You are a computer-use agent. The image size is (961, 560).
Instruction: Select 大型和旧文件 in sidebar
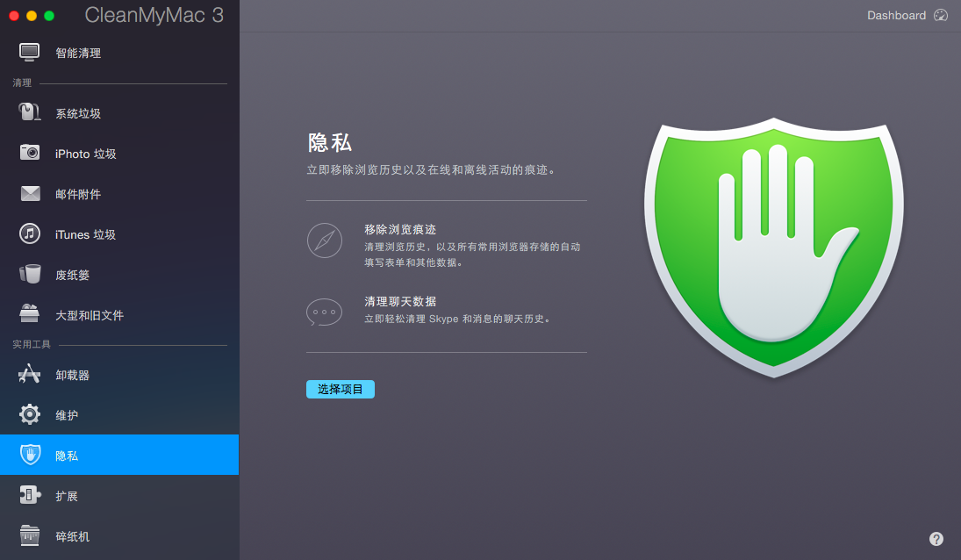click(x=119, y=315)
